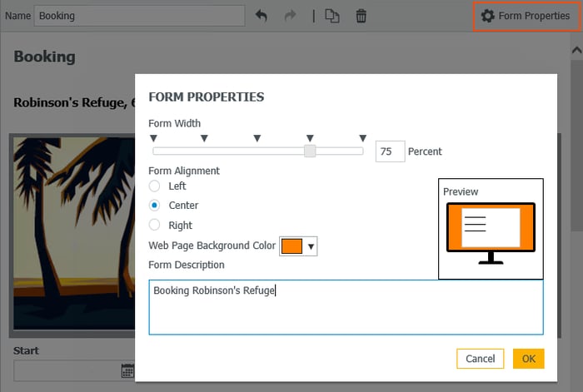The image size is (583, 392).
Task: Expand the background color dropdown arrow
Action: (311, 246)
